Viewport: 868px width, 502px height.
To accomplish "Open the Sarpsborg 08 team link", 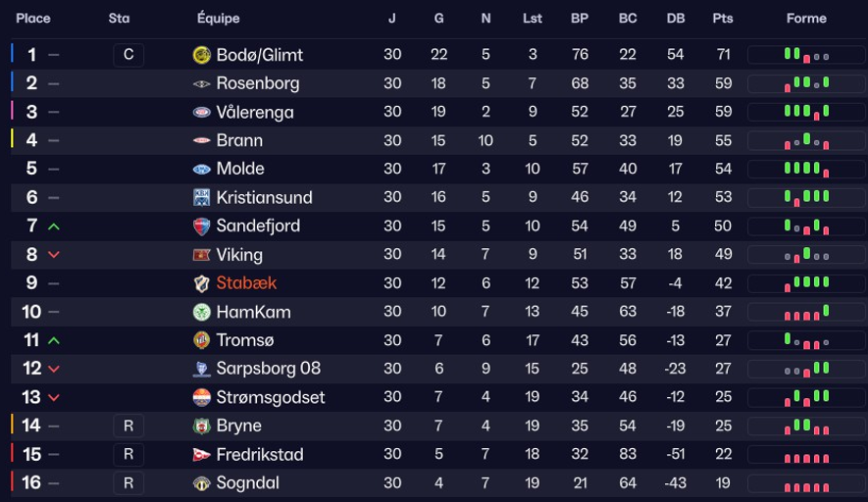I will (x=268, y=369).
